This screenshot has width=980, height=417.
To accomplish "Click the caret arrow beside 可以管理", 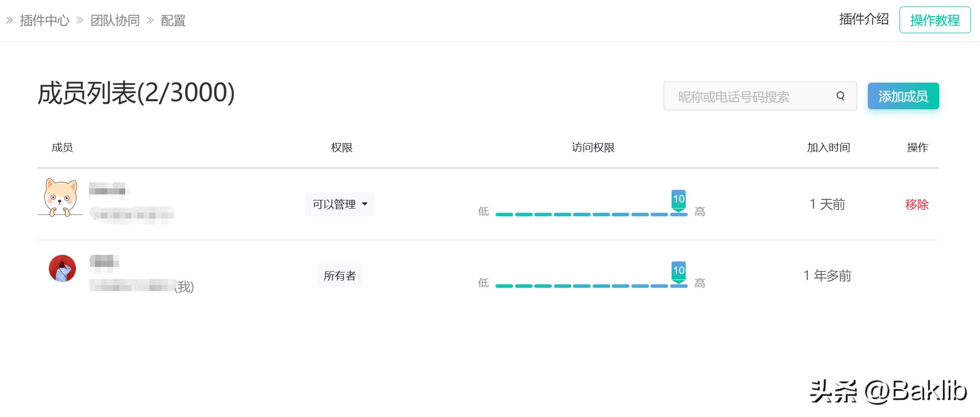I will point(365,204).
